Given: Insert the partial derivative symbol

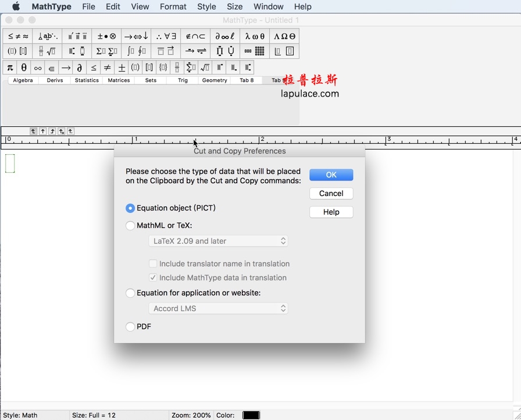Looking at the screenshot, I should click(78, 67).
